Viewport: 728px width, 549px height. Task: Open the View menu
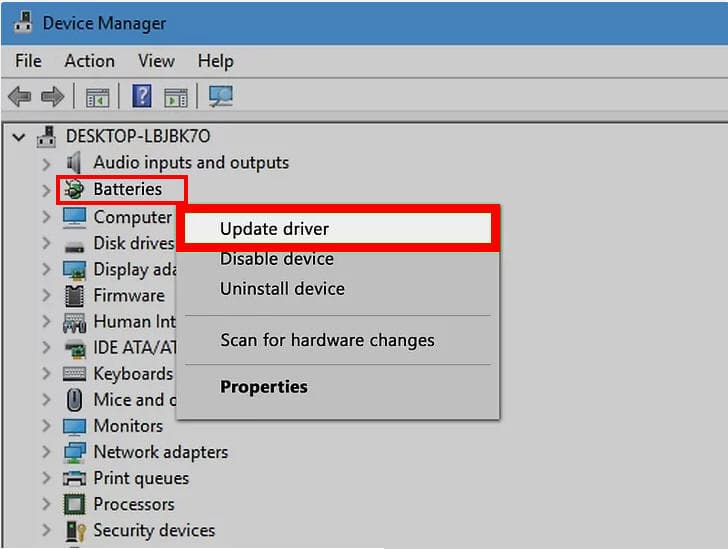pos(156,61)
